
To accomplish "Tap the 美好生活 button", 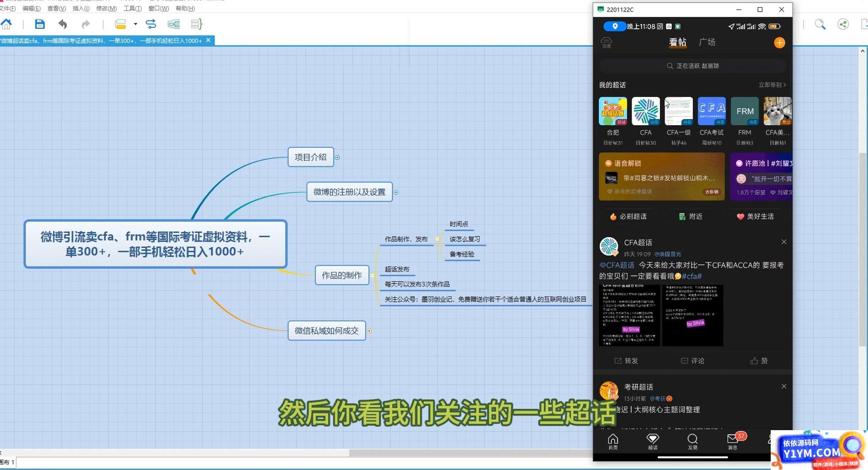I will (755, 216).
